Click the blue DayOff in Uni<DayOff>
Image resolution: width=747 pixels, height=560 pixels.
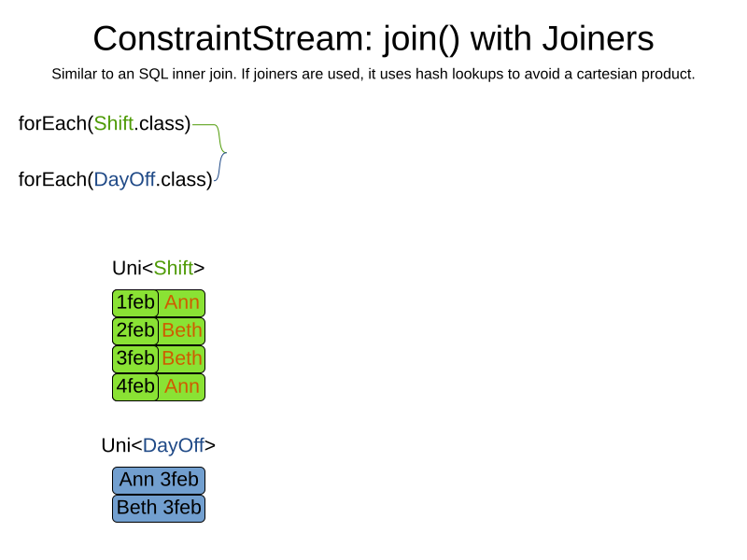coord(173,445)
